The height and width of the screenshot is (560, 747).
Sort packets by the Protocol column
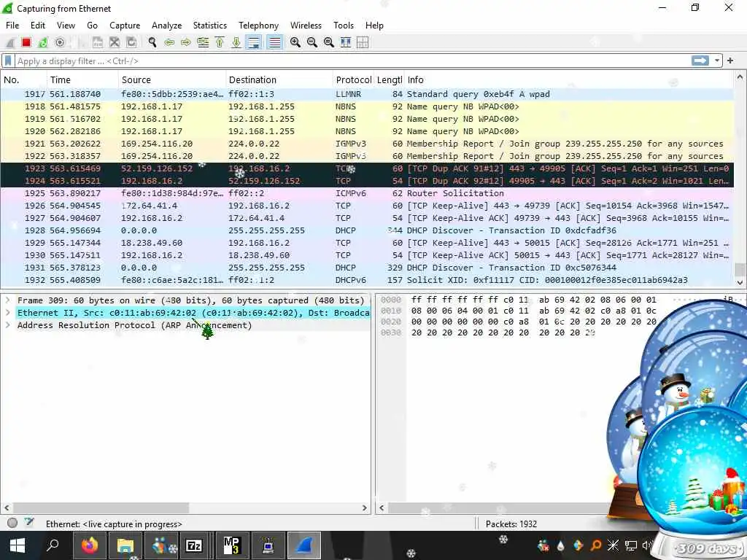(354, 80)
